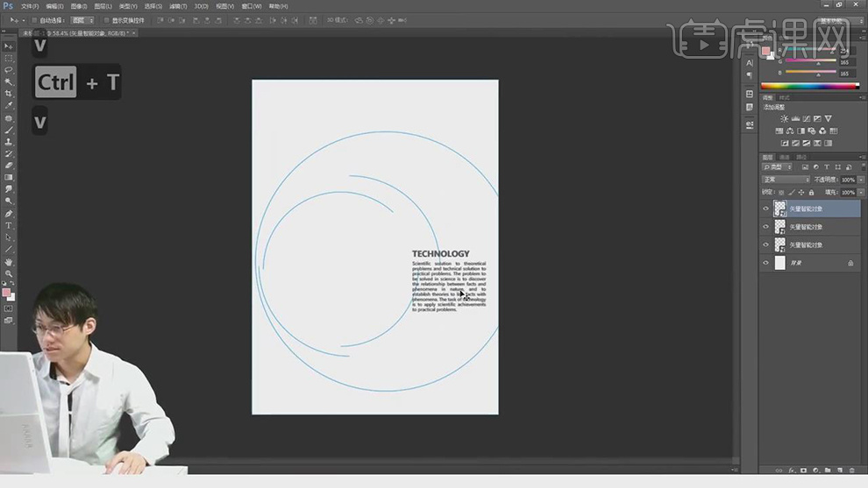Viewport: 868px width, 488px height.
Task: Toggle visibility of the top smart object layer
Action: (765, 209)
